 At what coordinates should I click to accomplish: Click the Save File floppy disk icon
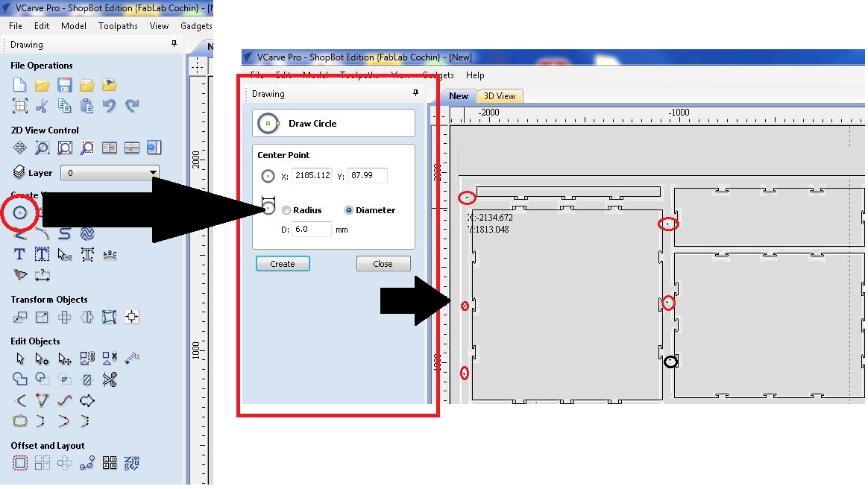pyautogui.click(x=65, y=85)
